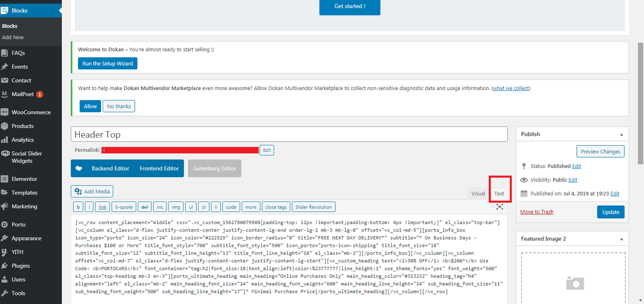The image size is (644, 304).
Task: Collapse the Featured Image 2 panel arrow
Action: click(621, 239)
